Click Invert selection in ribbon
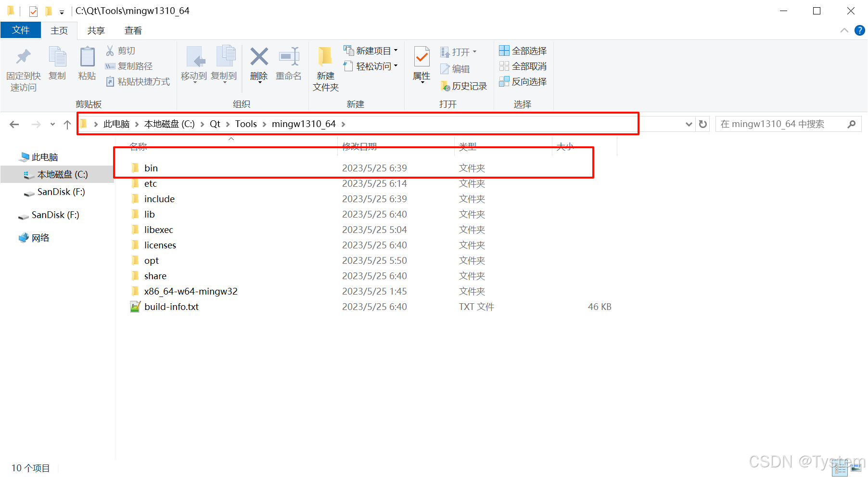 point(523,81)
